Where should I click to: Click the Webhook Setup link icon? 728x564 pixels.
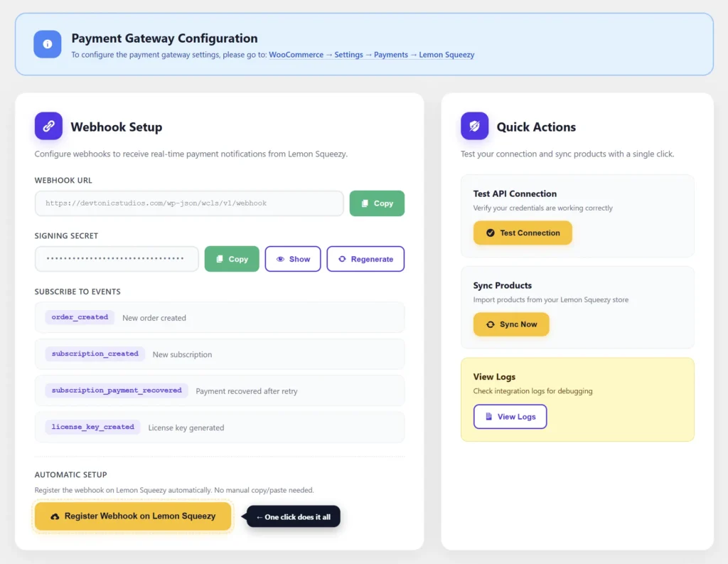coord(48,126)
